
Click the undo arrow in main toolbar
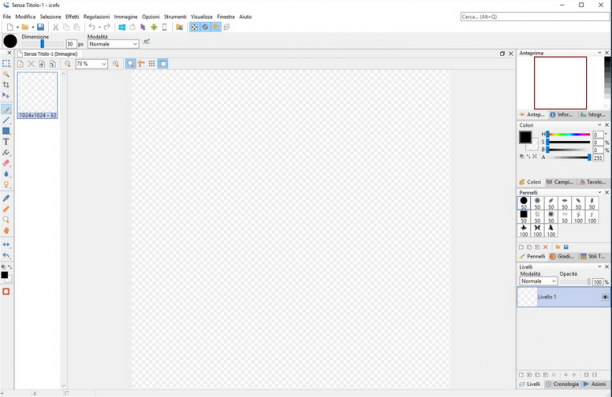click(x=92, y=27)
